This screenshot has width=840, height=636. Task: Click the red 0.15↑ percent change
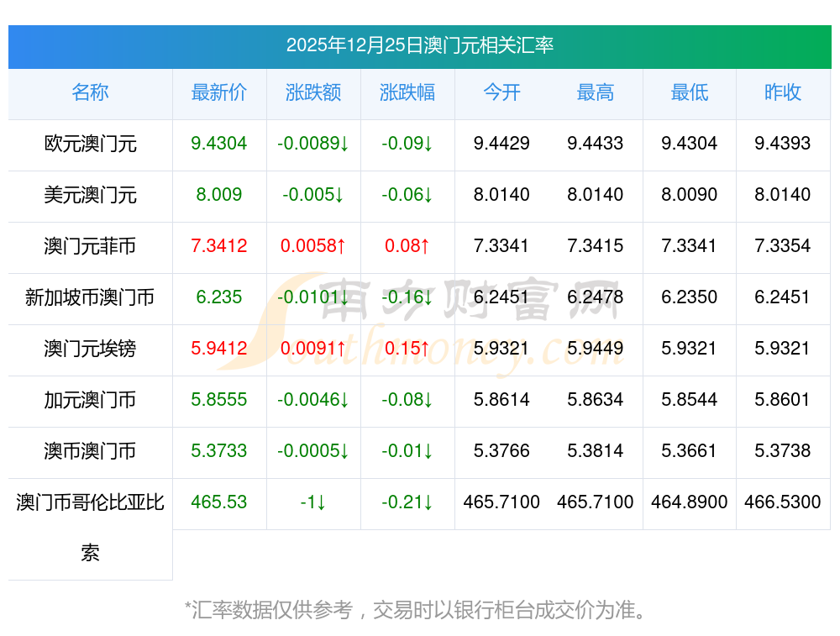[407, 349]
